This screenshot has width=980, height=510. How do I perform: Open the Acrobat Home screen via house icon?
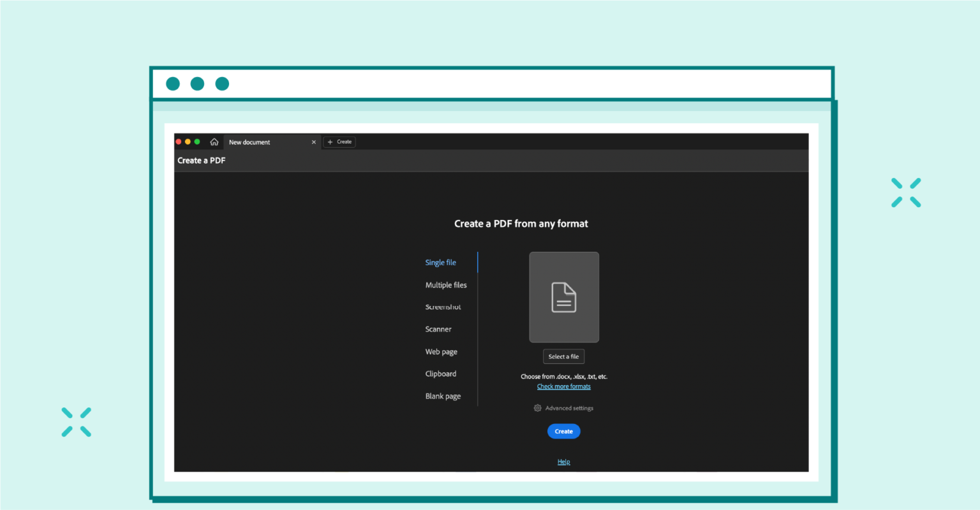point(214,142)
